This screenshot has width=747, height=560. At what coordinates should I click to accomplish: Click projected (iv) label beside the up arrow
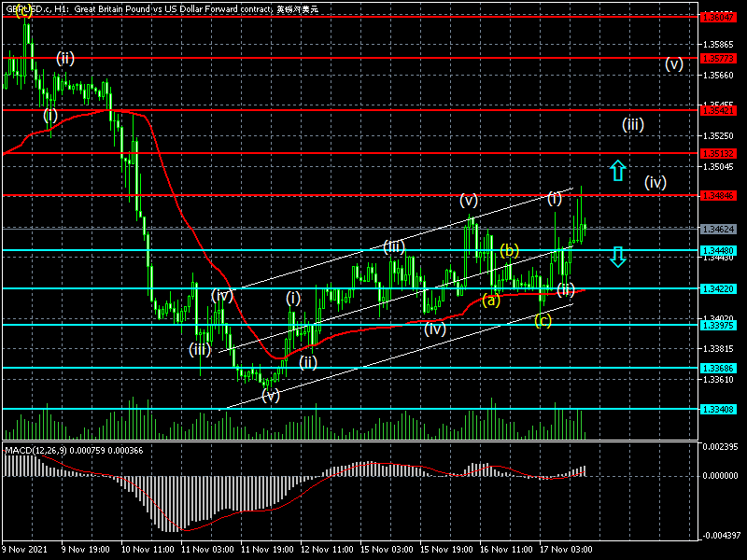[x=655, y=182]
